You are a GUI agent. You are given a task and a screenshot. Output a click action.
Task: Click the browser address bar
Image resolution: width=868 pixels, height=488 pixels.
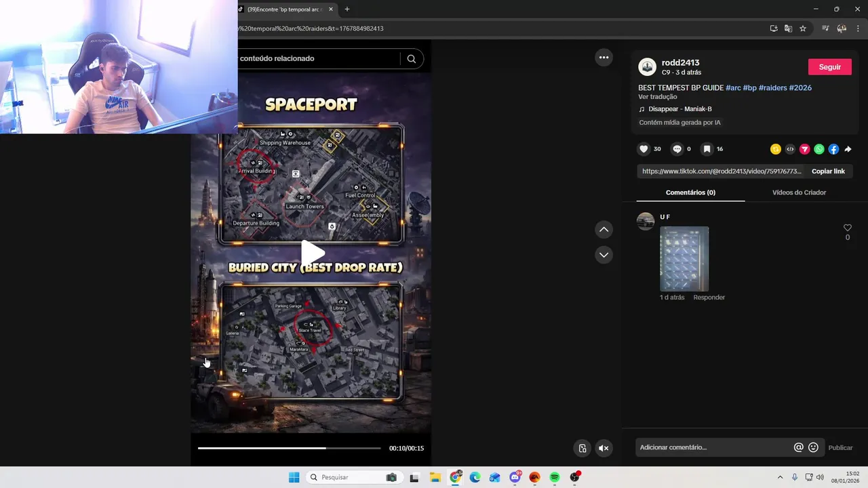[x=502, y=28]
